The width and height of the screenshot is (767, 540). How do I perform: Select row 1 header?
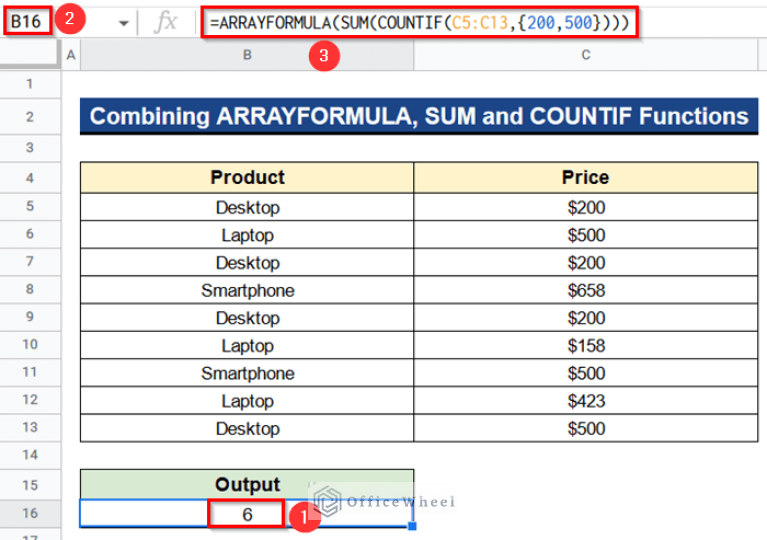pos(30,84)
